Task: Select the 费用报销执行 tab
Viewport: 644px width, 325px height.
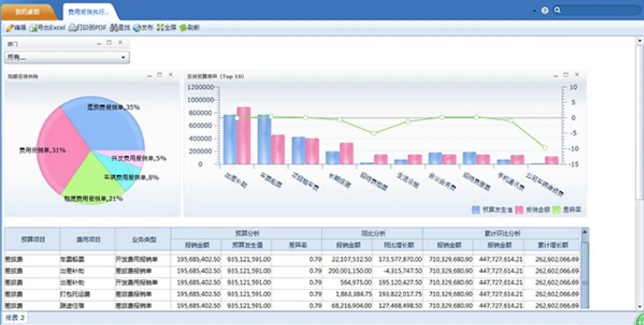Action: (88, 12)
